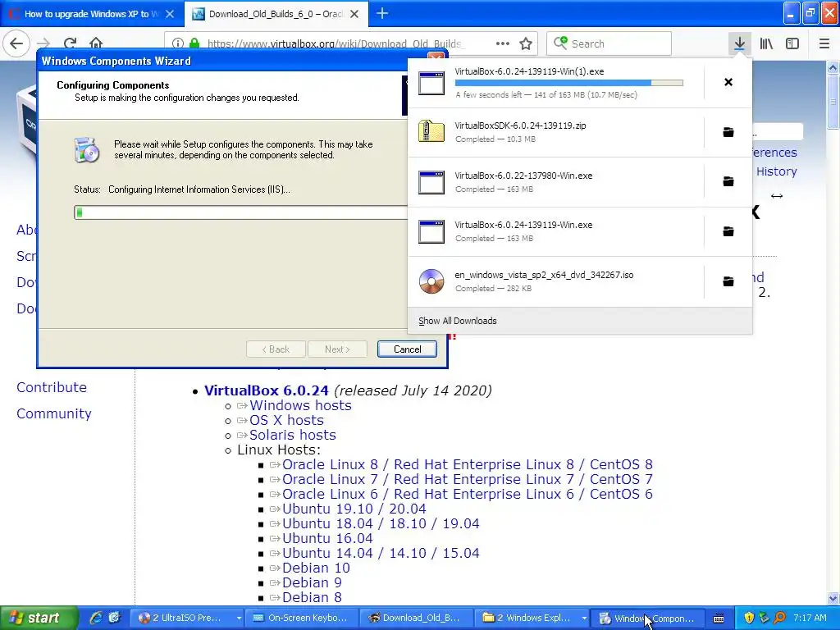Open a new browser tab with plus button
Screen dimensions: 840x630
click(382, 14)
